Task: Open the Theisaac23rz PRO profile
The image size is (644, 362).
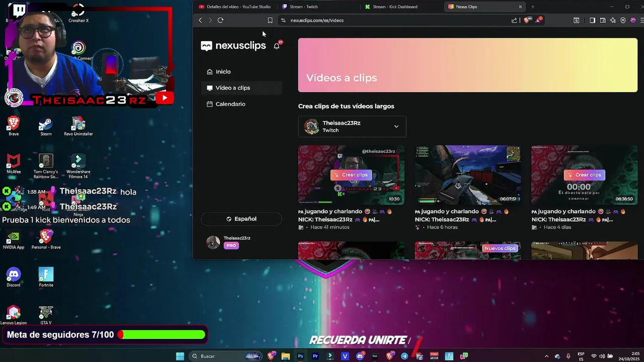Action: click(229, 242)
